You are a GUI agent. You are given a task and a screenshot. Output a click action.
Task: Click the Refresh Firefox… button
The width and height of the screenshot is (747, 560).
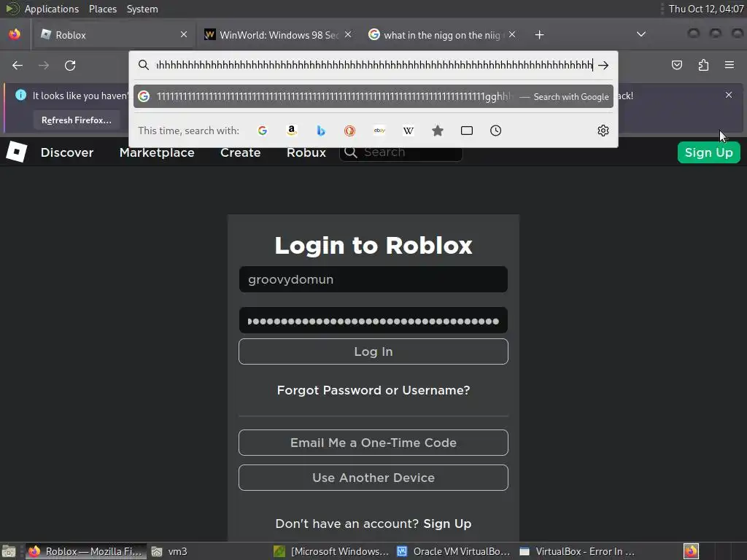point(76,120)
